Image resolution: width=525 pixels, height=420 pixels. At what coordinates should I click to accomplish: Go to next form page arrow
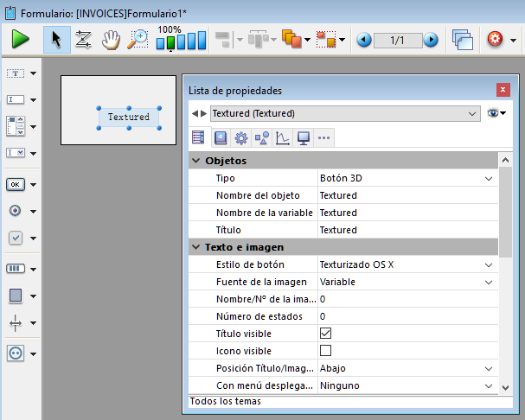tap(430, 40)
